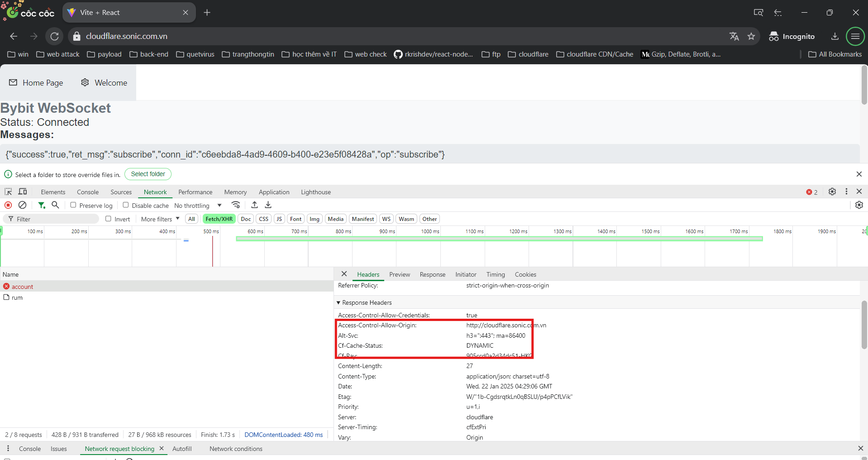Filter requests by the WS type

386,219
